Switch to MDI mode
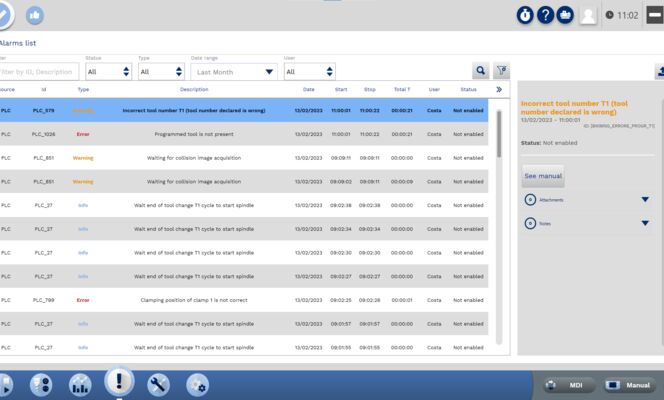Viewport: 664px width, 400px height. pos(567,385)
